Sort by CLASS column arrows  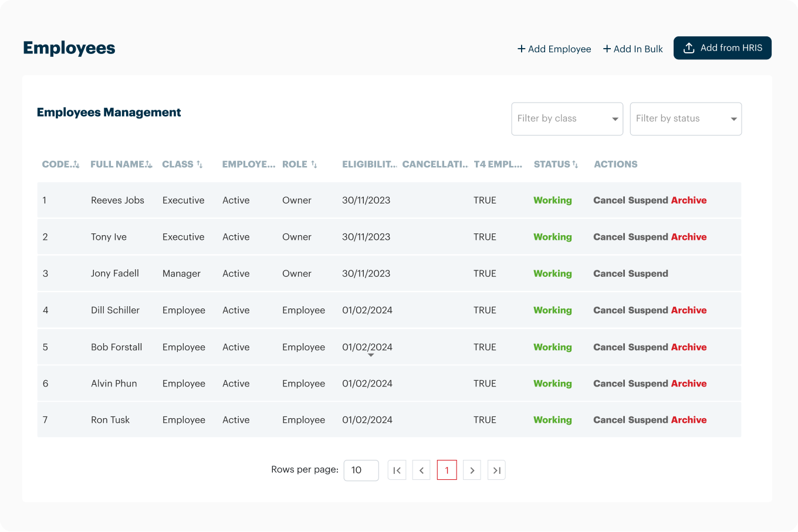point(199,165)
